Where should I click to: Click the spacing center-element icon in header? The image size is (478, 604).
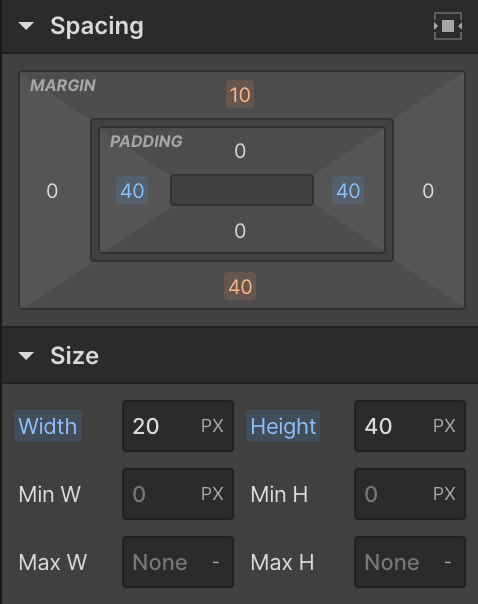pyautogui.click(x=448, y=26)
